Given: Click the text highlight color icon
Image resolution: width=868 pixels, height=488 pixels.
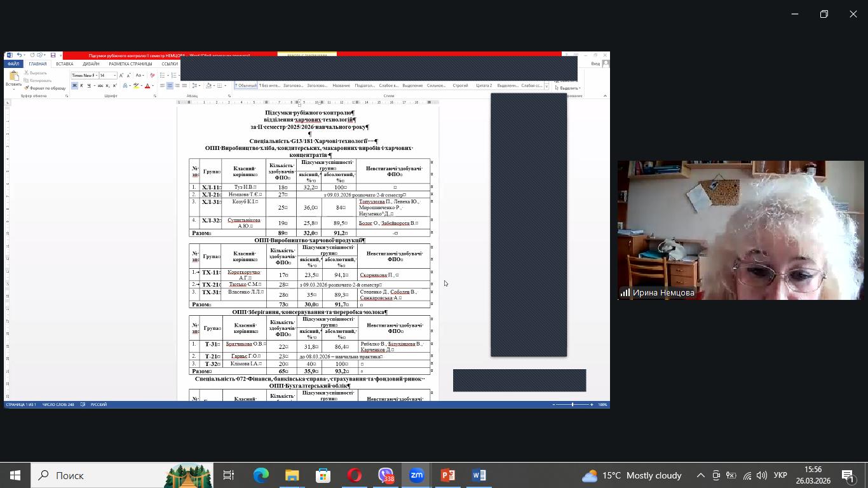Looking at the screenshot, I should click(137, 86).
